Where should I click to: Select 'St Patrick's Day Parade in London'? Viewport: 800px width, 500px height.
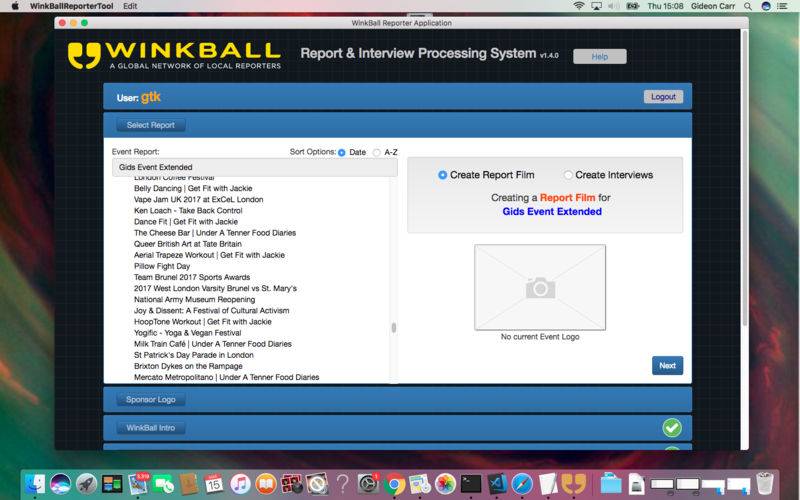tap(193, 356)
